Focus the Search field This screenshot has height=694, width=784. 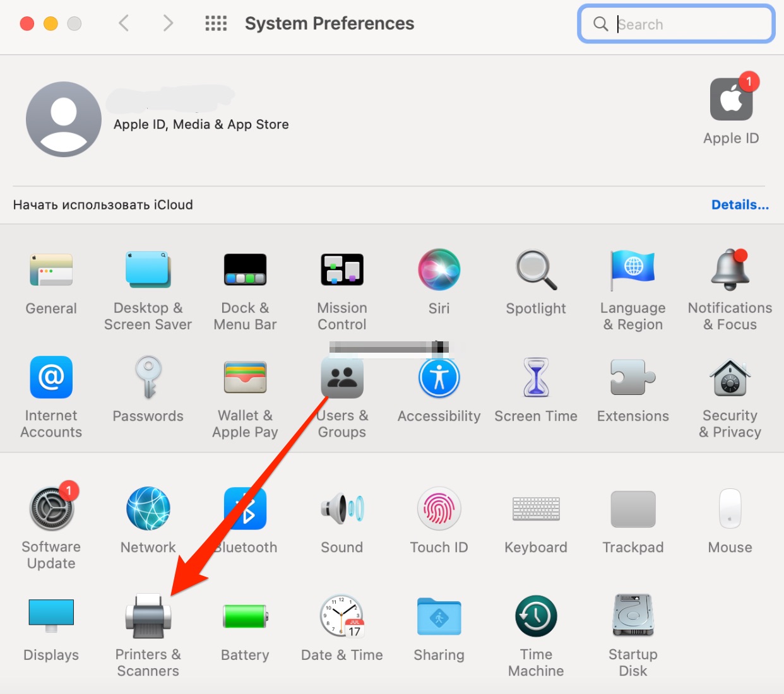click(676, 24)
